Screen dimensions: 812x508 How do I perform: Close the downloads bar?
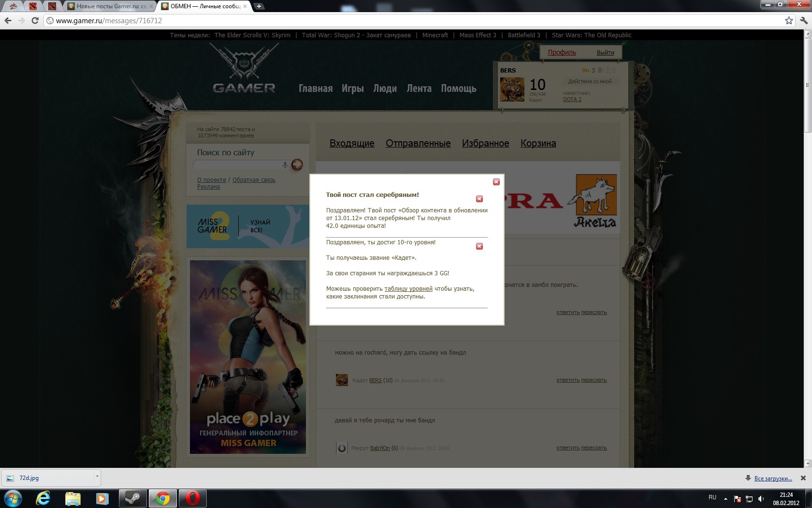coord(803,478)
